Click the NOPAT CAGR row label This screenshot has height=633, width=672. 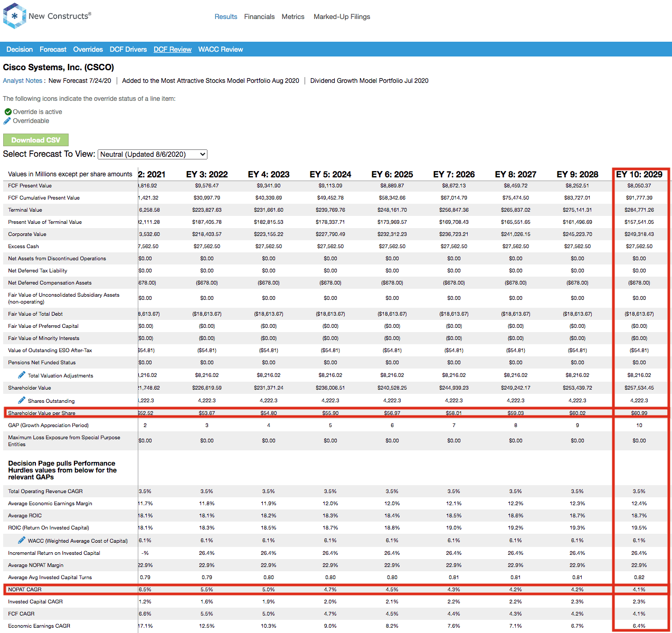pyautogui.click(x=25, y=590)
